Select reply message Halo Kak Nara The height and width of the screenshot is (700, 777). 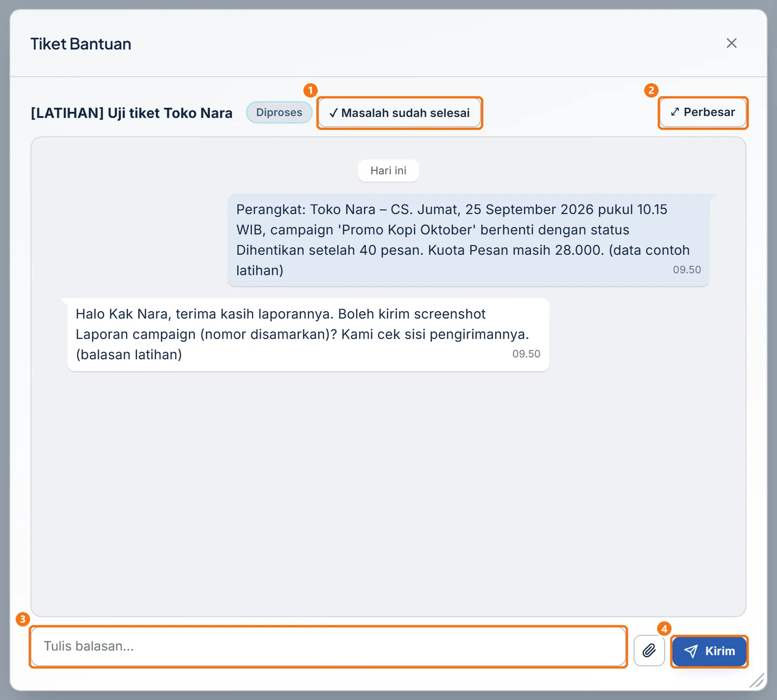click(x=308, y=334)
